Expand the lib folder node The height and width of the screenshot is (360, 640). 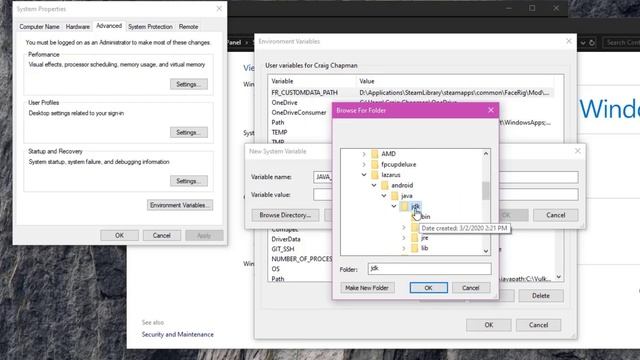[x=404, y=248]
